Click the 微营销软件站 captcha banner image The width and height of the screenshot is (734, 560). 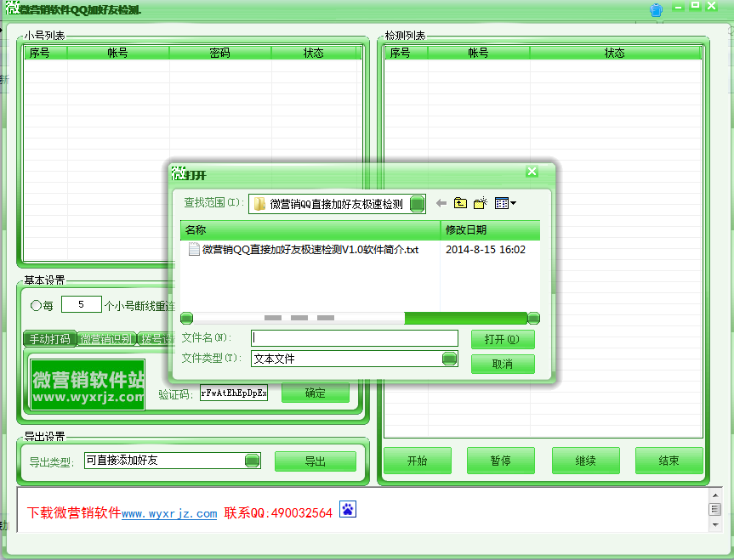88,385
